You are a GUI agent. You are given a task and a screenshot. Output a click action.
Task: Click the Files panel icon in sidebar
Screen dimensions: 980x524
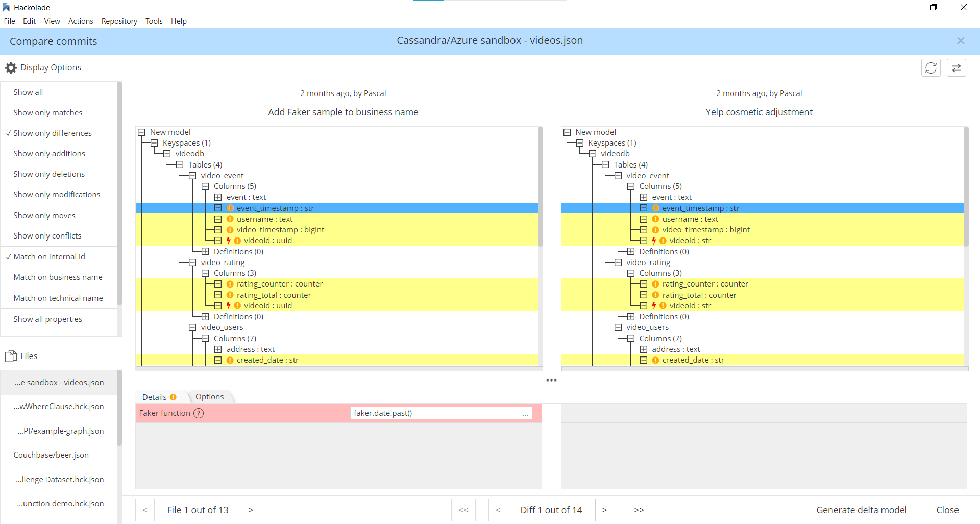pos(11,355)
